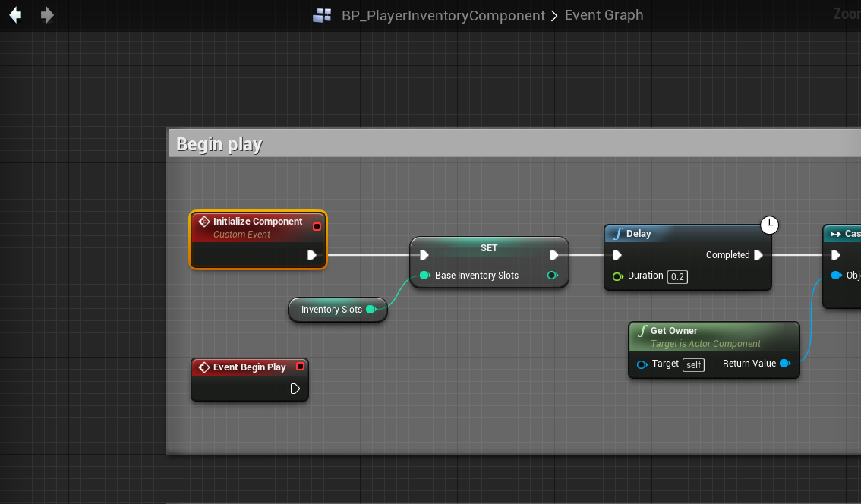Select the Inventory Slots variable node

332,310
